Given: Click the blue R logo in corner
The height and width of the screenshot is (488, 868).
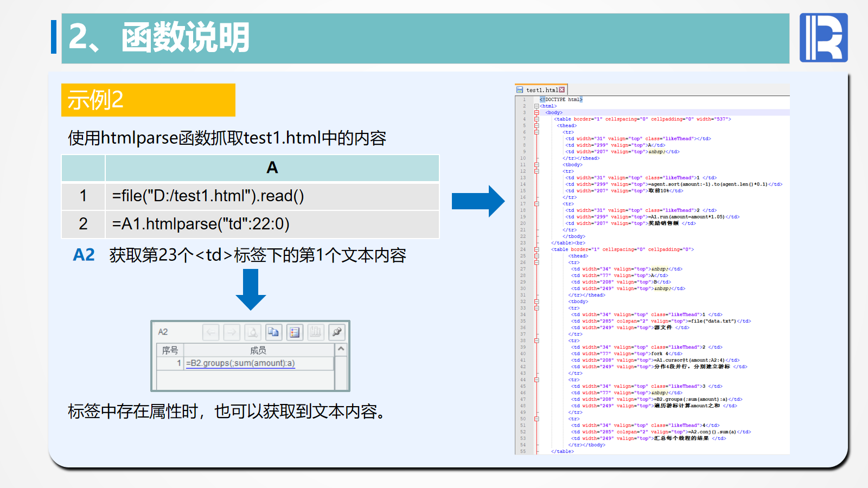Looking at the screenshot, I should (x=823, y=38).
